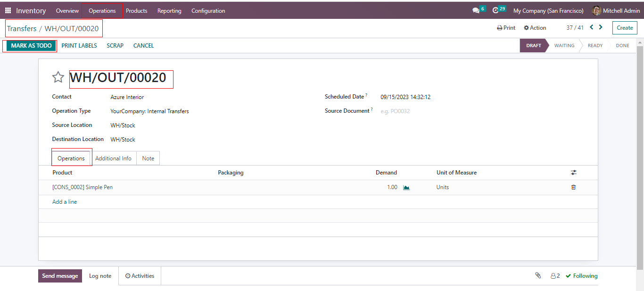Delete the Simple Pen line with trash icon
This screenshot has width=644, height=291.
[x=573, y=187]
